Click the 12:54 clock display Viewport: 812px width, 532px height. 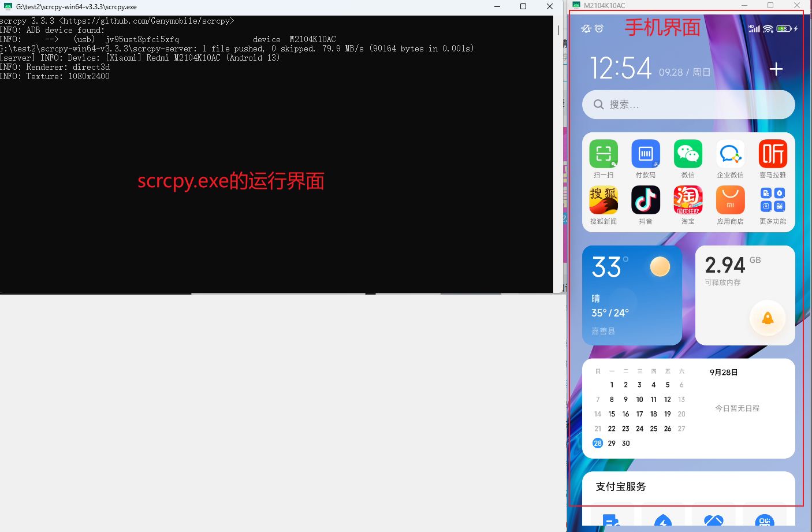(621, 69)
